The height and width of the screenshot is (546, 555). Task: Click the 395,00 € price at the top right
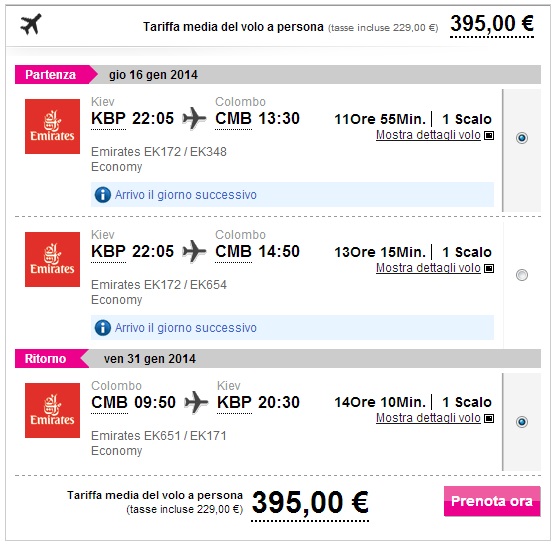[492, 24]
